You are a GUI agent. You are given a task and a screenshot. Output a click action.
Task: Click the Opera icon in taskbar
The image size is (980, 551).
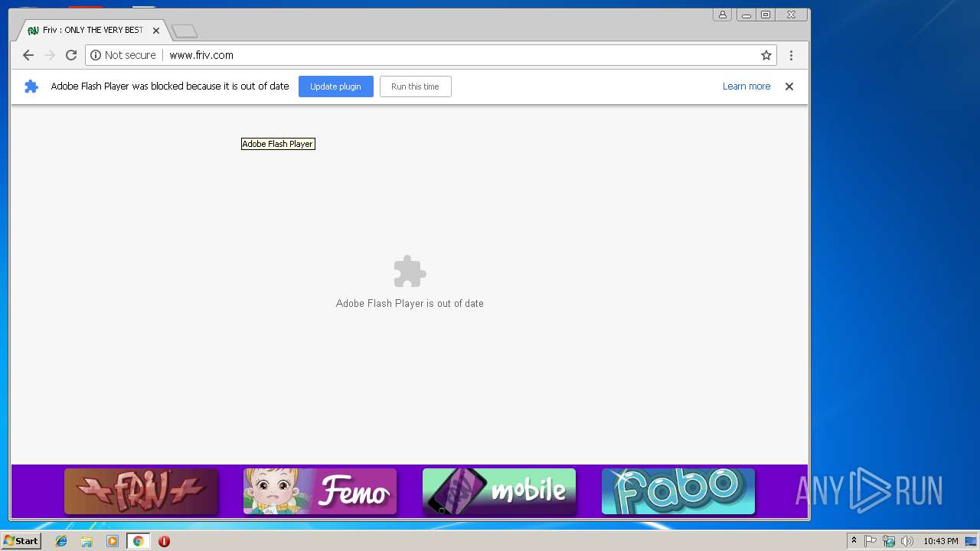tap(164, 541)
